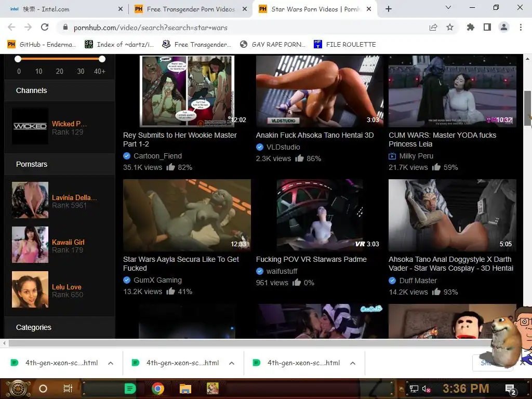Open the Chrome three-dot menu
Screen dimensions: 532x399
[521, 28]
